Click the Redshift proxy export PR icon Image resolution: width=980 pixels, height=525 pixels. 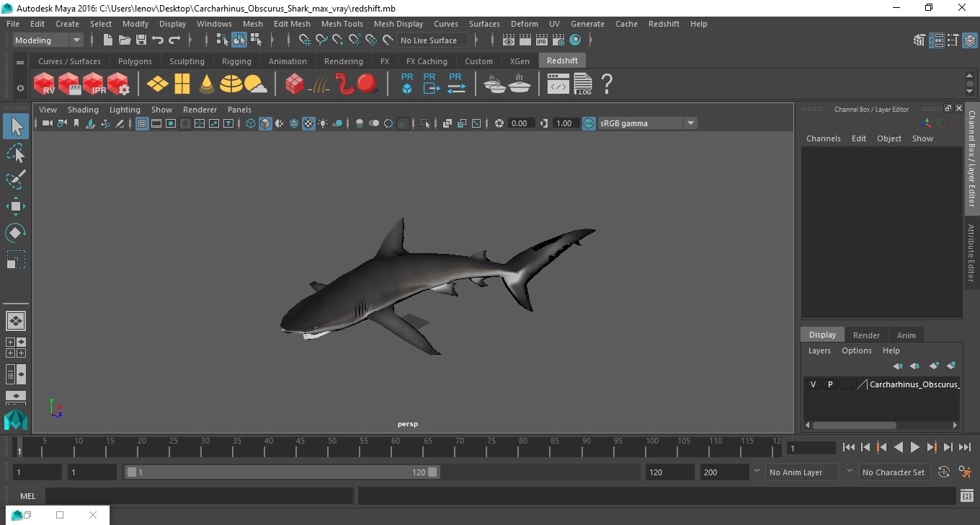(x=430, y=84)
